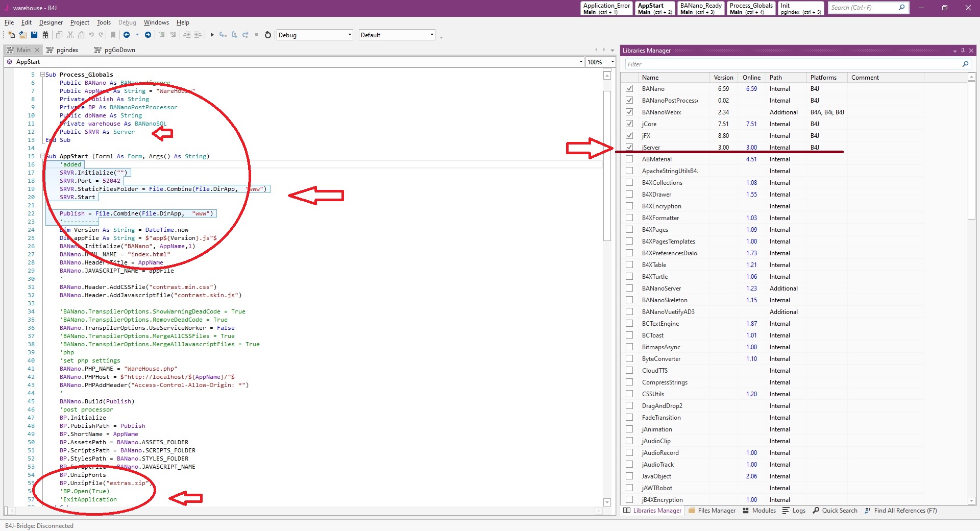
Task: Switch to the pgGoDown tab
Action: [x=115, y=50]
